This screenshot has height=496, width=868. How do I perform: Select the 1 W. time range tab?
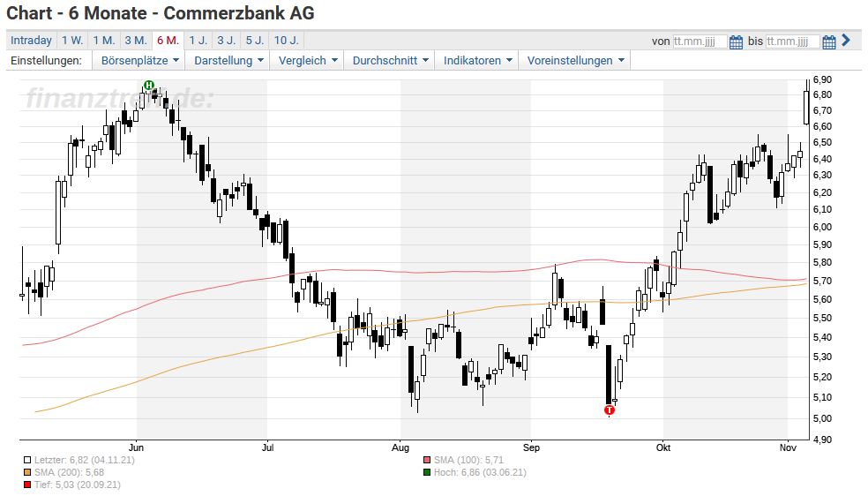72,41
